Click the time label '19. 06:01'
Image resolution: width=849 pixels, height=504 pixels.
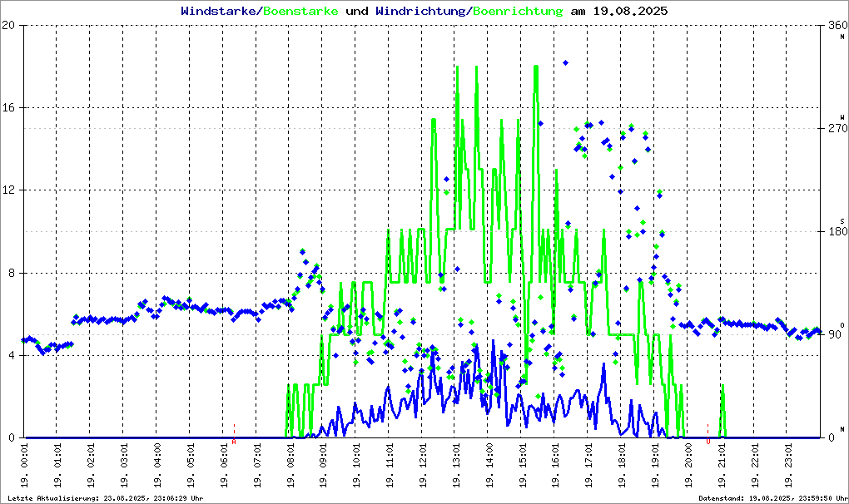pos(224,466)
